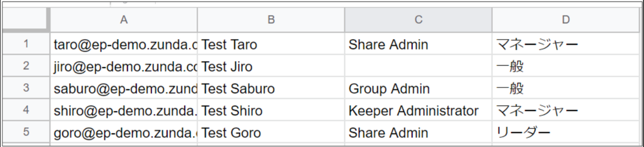Select the Test Saburo cell
644x147 pixels.
pos(271,88)
